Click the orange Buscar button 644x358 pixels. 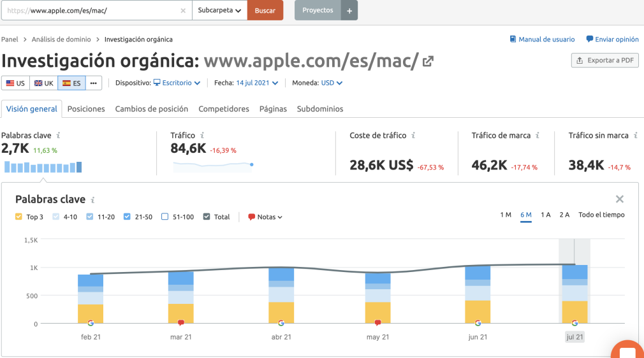click(x=265, y=10)
